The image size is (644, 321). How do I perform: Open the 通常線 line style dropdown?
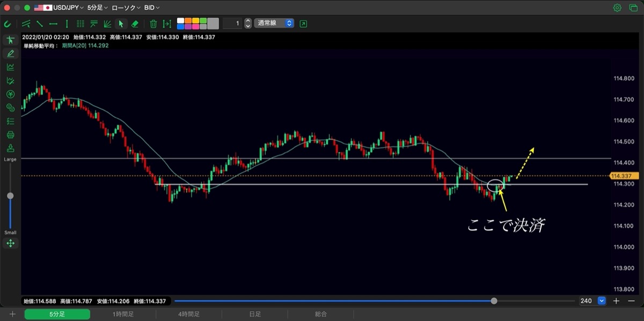(x=274, y=24)
